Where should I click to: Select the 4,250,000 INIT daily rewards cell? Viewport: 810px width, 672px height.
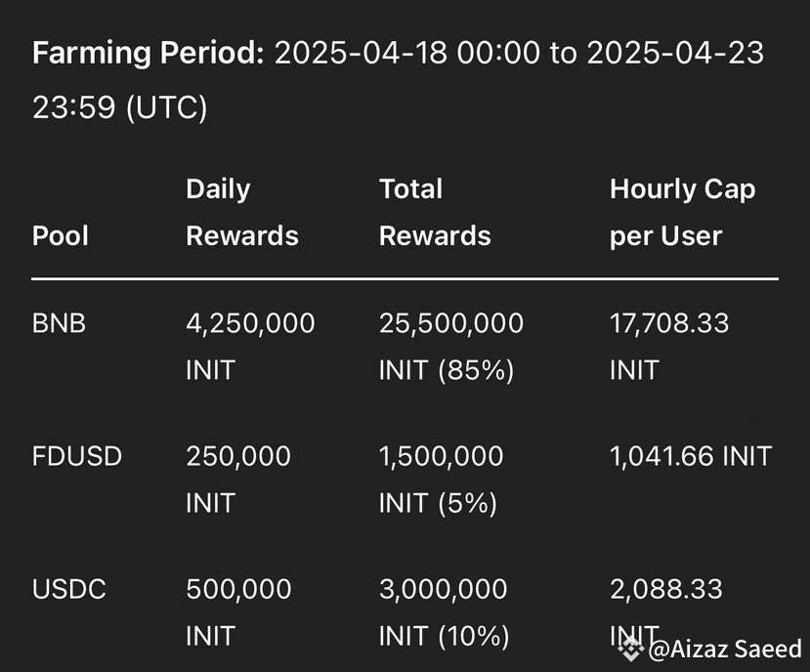point(250,346)
